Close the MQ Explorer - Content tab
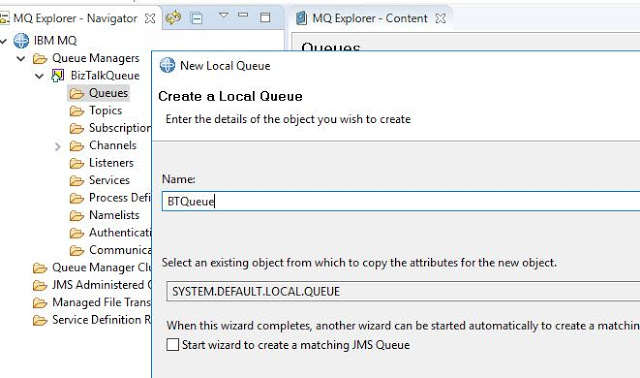Viewport: 640px width, 378px height. click(440, 18)
